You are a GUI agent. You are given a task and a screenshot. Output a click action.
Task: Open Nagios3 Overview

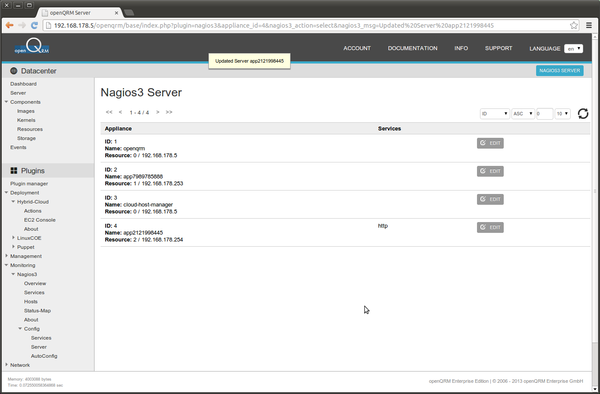(x=35, y=283)
